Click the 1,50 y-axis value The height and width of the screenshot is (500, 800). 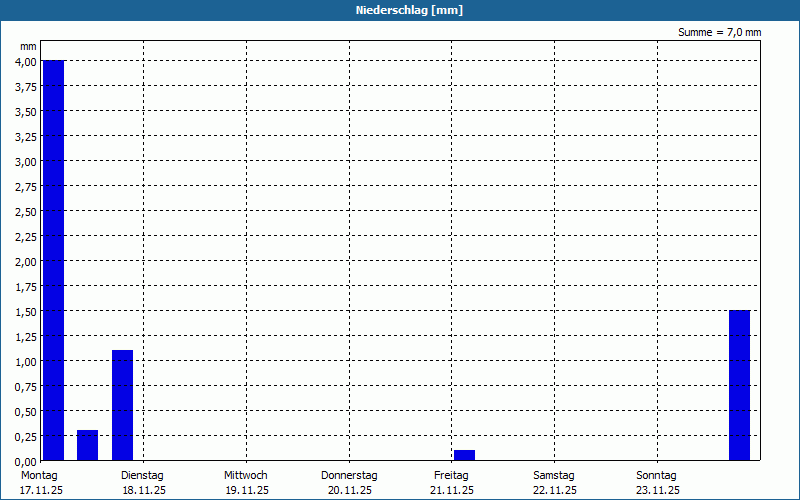click(26, 312)
